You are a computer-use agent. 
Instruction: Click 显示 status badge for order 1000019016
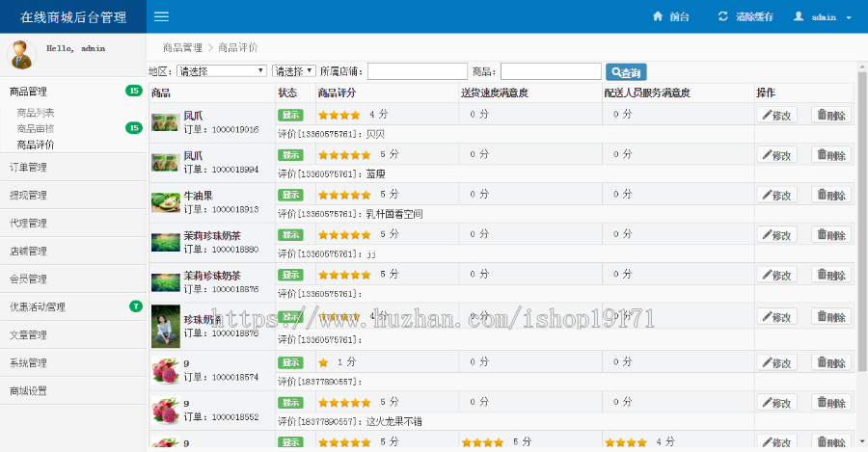[290, 115]
